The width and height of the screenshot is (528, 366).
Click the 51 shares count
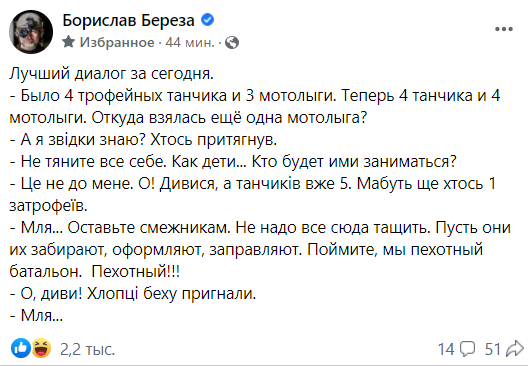tap(493, 349)
